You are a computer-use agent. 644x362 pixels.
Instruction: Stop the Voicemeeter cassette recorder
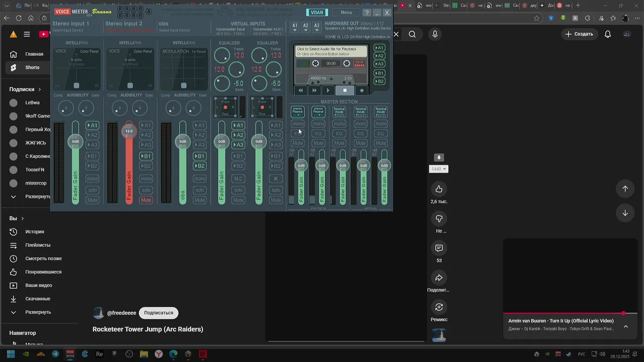click(345, 90)
